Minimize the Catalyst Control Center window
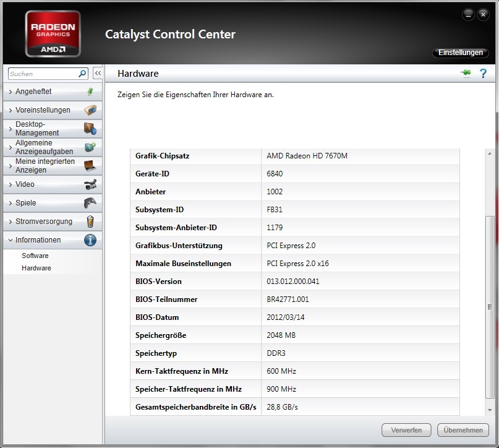This screenshot has height=448, width=499. tap(468, 15)
